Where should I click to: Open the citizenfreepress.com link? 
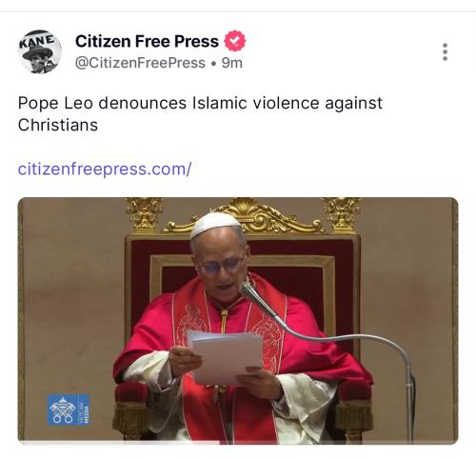coord(105,169)
